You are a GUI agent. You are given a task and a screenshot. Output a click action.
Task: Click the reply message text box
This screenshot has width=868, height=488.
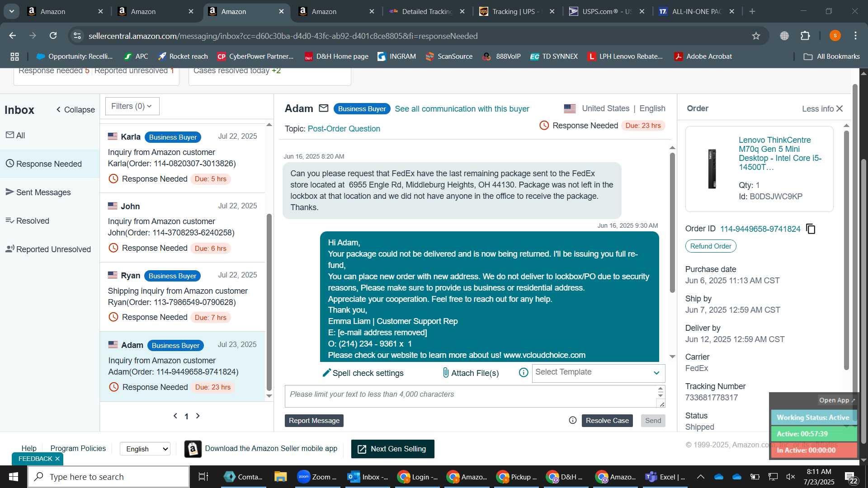[470, 396]
